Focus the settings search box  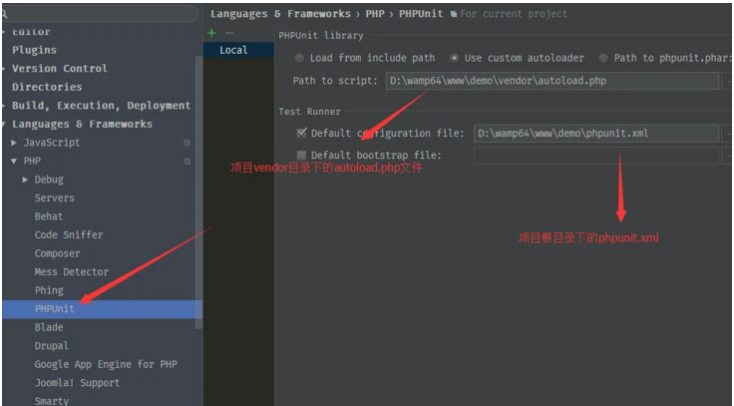(99, 14)
